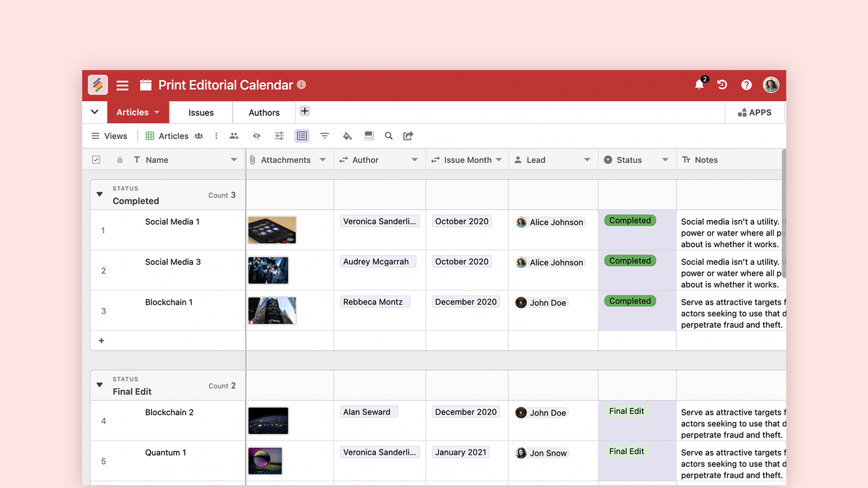Image resolution: width=868 pixels, height=488 pixels.
Task: Open the Views sidebar button
Action: coord(109,136)
